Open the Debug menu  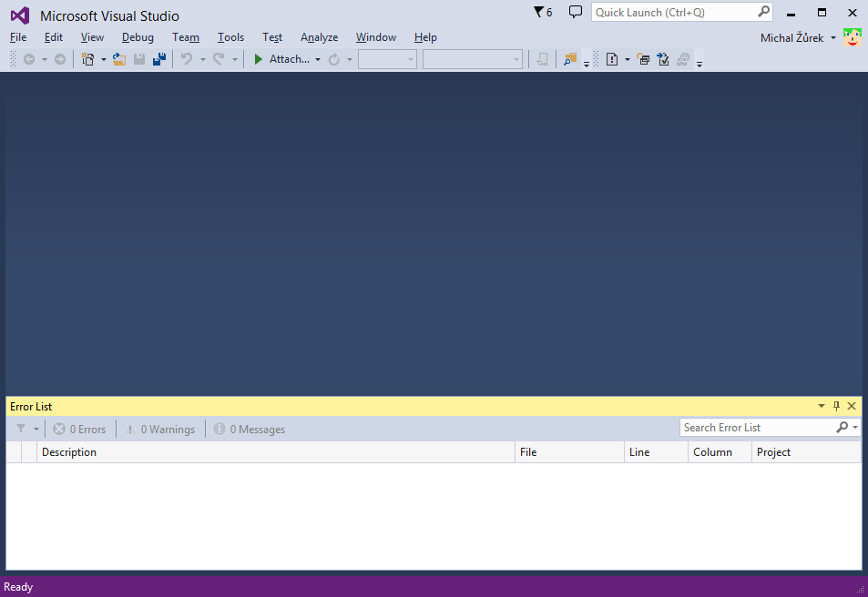pyautogui.click(x=138, y=37)
